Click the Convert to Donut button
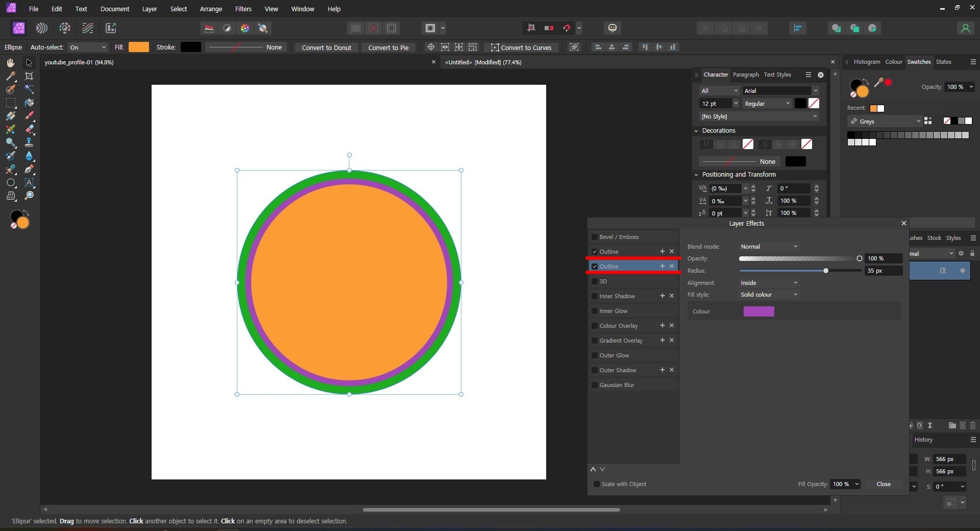The width and height of the screenshot is (980, 531). point(326,47)
